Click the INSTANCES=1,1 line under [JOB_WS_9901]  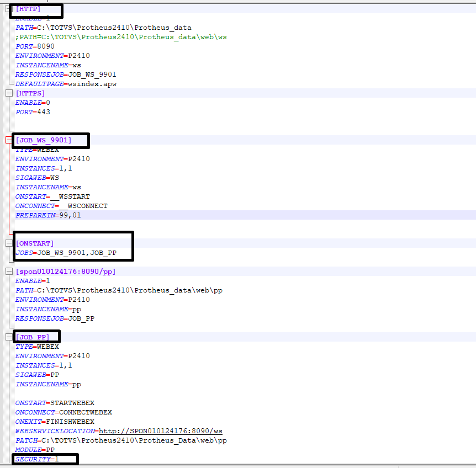pyautogui.click(x=44, y=168)
